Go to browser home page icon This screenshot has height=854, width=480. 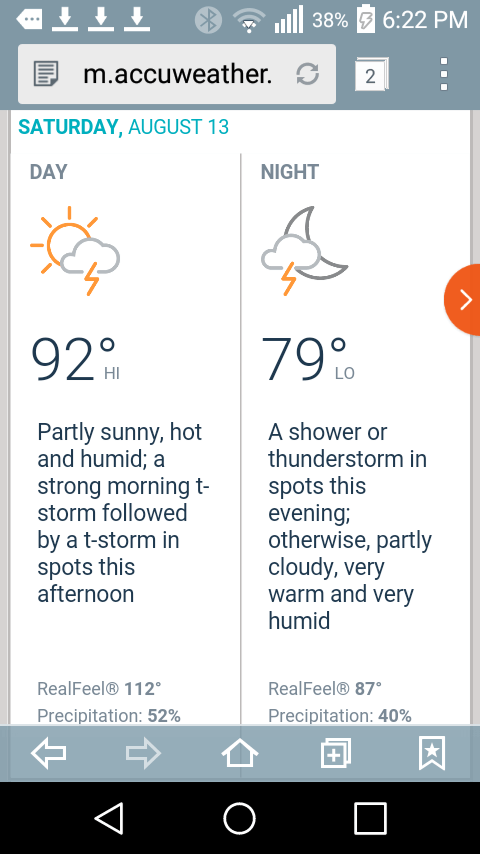[x=240, y=753]
